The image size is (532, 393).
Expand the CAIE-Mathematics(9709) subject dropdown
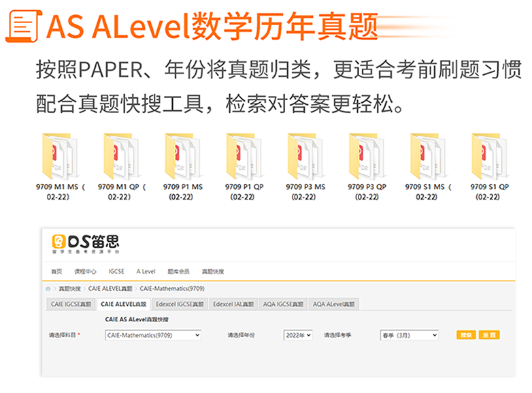click(153, 335)
